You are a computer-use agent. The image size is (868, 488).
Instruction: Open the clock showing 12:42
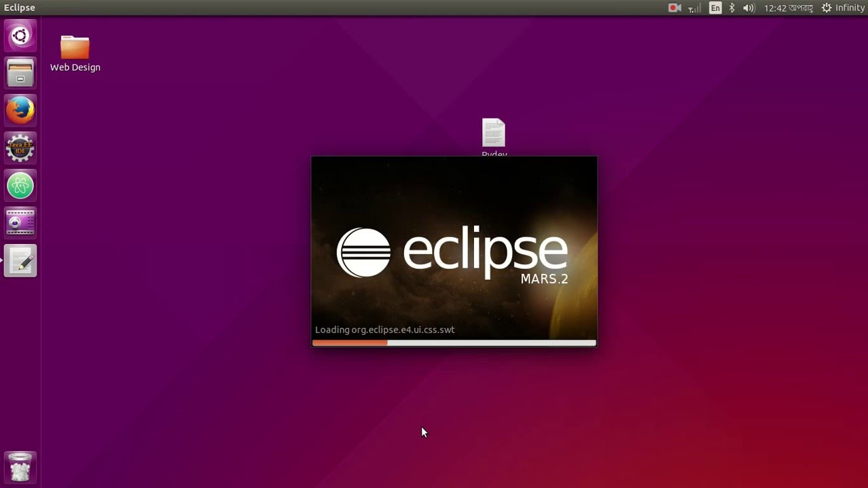(x=788, y=8)
